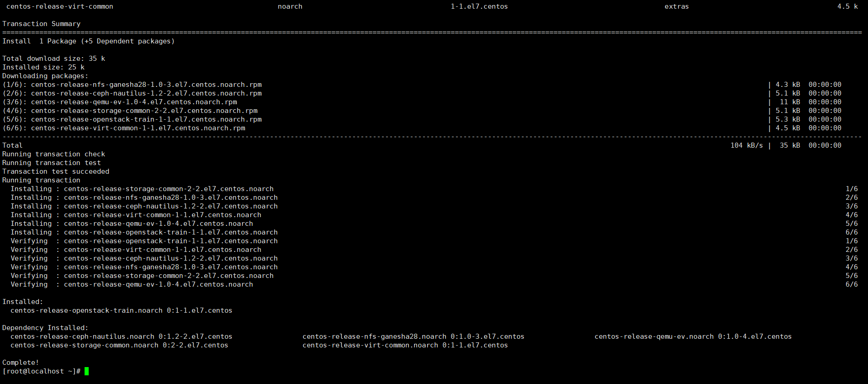Screen dimensions: 868x384
Task: Click Verifying line for virt-common package
Action: point(136,250)
